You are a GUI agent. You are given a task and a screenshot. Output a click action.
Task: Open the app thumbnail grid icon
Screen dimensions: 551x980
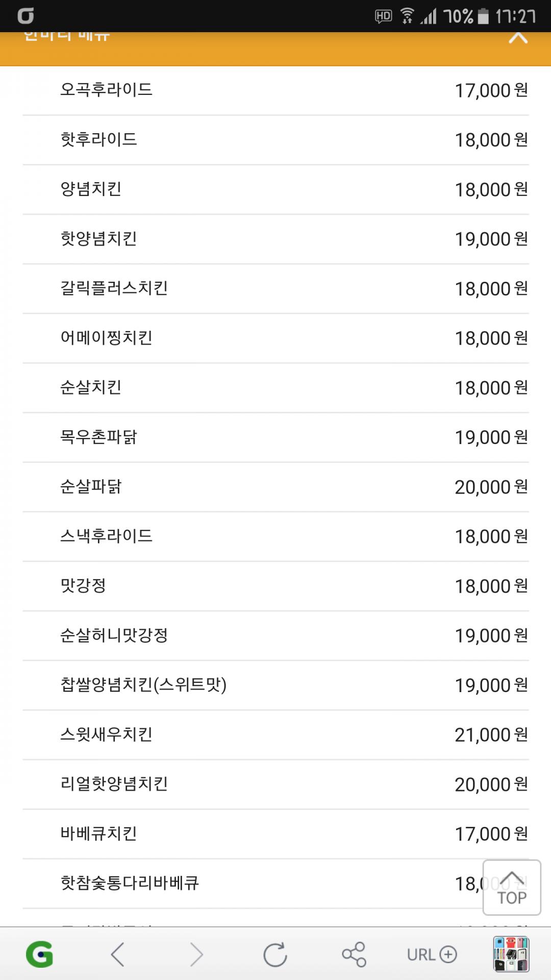point(511,954)
